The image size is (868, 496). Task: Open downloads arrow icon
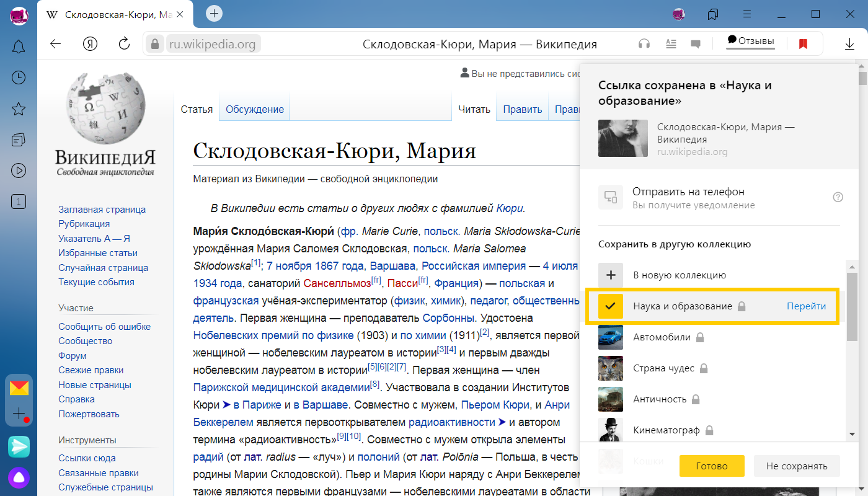tap(849, 44)
